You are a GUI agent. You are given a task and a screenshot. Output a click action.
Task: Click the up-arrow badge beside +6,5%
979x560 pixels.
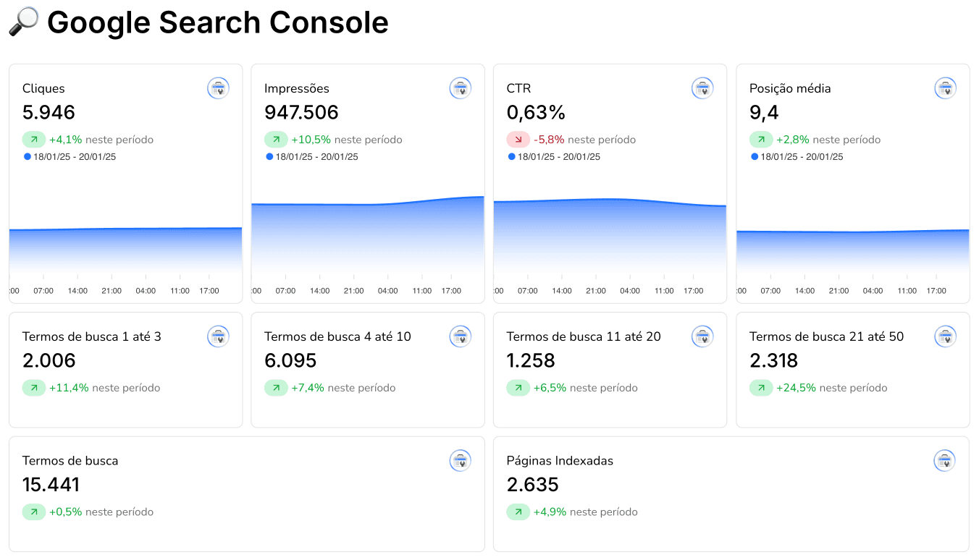[518, 388]
